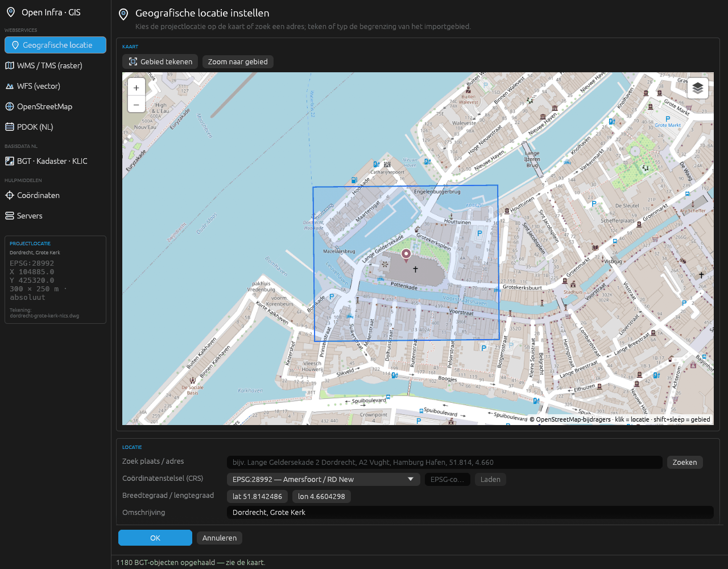The width and height of the screenshot is (728, 569).
Task: Click the parking icon near Houttuinen
Action: pos(479,233)
